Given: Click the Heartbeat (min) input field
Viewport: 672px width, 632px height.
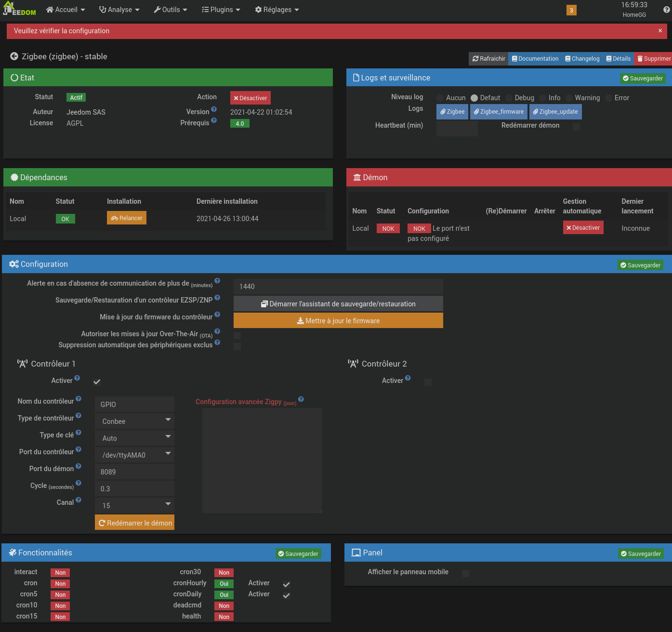Looking at the screenshot, I should coord(457,128).
